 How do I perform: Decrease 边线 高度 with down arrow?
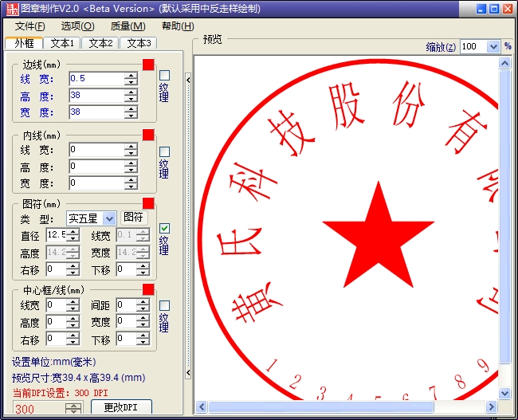[131, 99]
